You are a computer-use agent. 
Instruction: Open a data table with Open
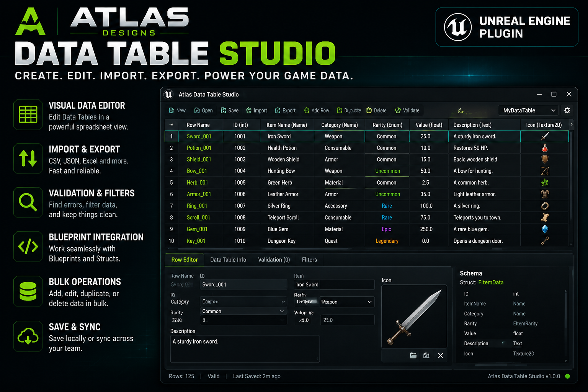(x=203, y=110)
